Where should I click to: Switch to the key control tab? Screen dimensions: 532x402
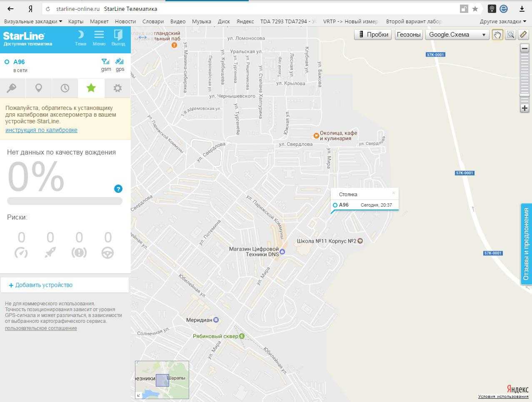pos(12,88)
